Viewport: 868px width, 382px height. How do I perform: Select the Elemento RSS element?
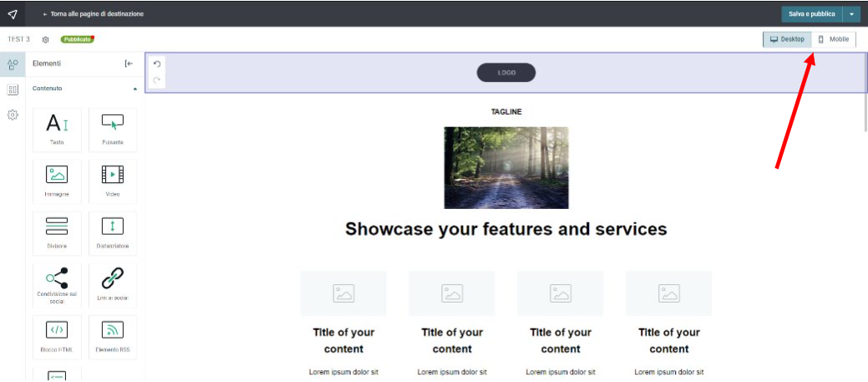[113, 337]
